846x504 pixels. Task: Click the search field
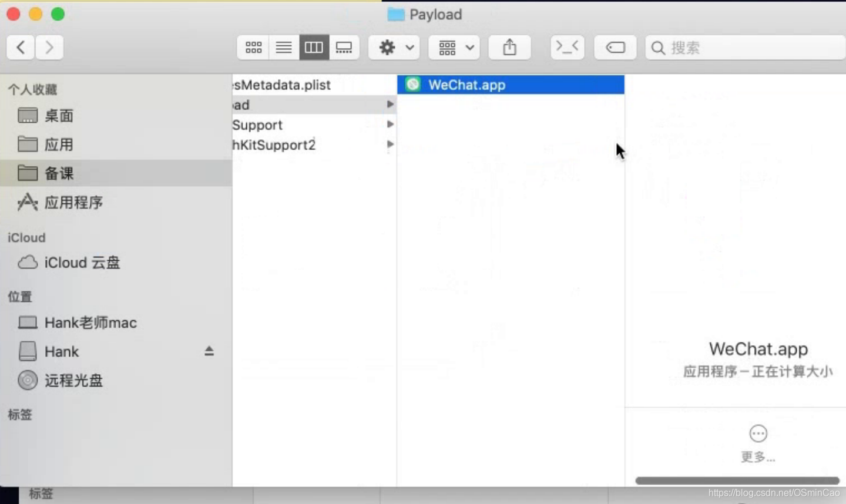point(745,48)
